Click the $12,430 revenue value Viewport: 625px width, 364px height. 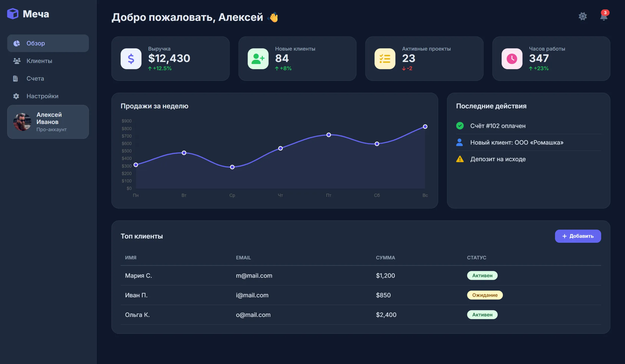click(x=169, y=59)
